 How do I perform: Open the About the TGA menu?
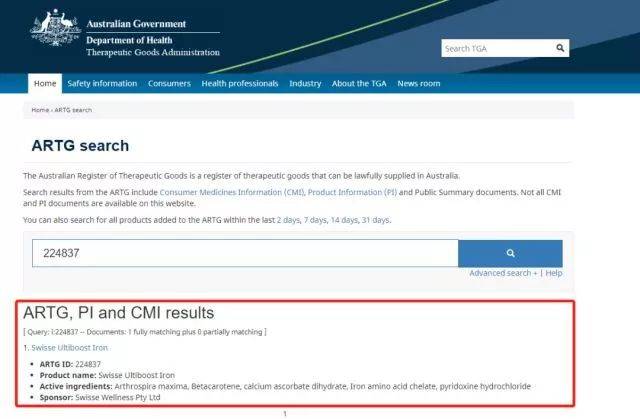coord(359,83)
